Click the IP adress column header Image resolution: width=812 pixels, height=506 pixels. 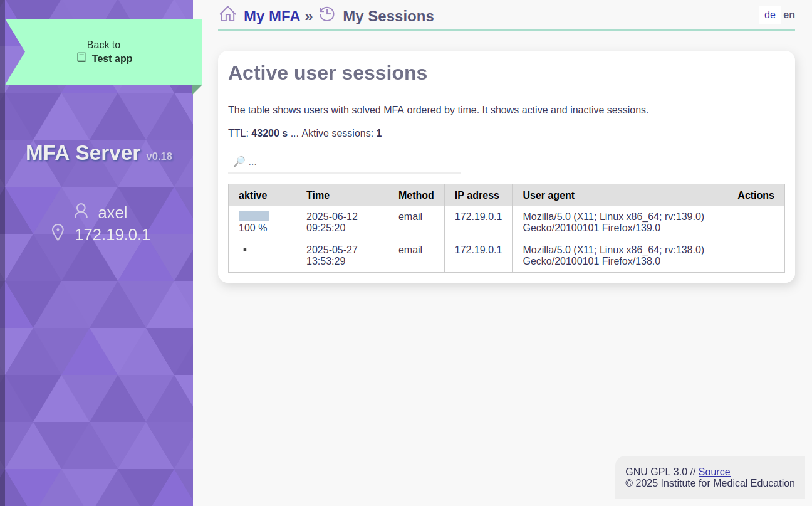point(477,195)
